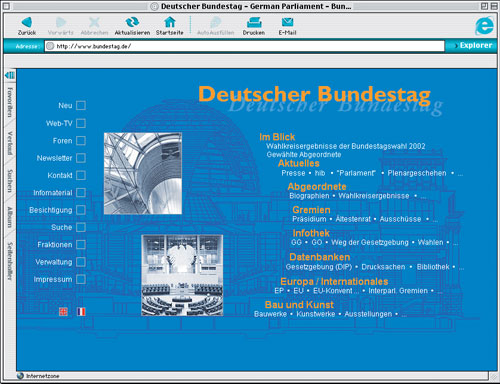The image size is (500, 384).
Task: Open the Favoriten side tab
Action: pyautogui.click(x=10, y=102)
